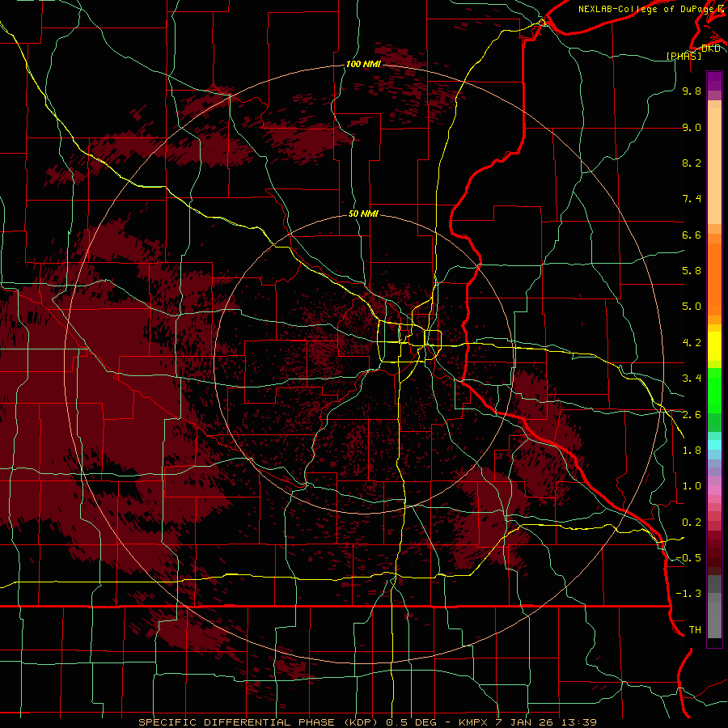Screen dimensions: 728x728
Task: Click the 2.6 value on color scale
Action: pos(692,415)
